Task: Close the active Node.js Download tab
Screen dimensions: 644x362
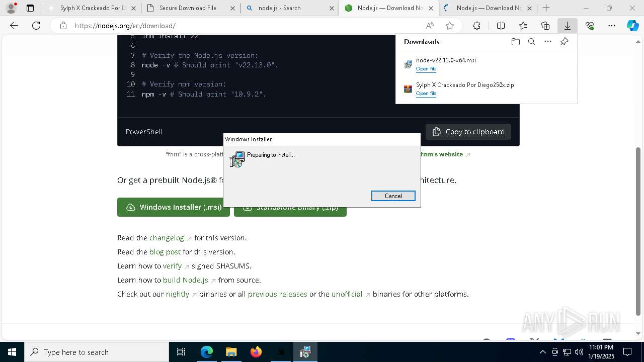Action: coord(431,8)
